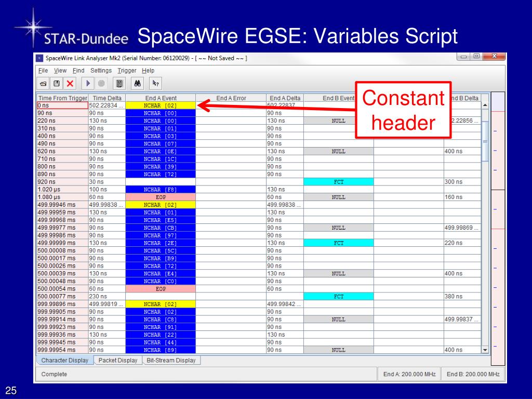Select the 999.99896 ms time cell
The image size is (532, 399).
(x=62, y=304)
